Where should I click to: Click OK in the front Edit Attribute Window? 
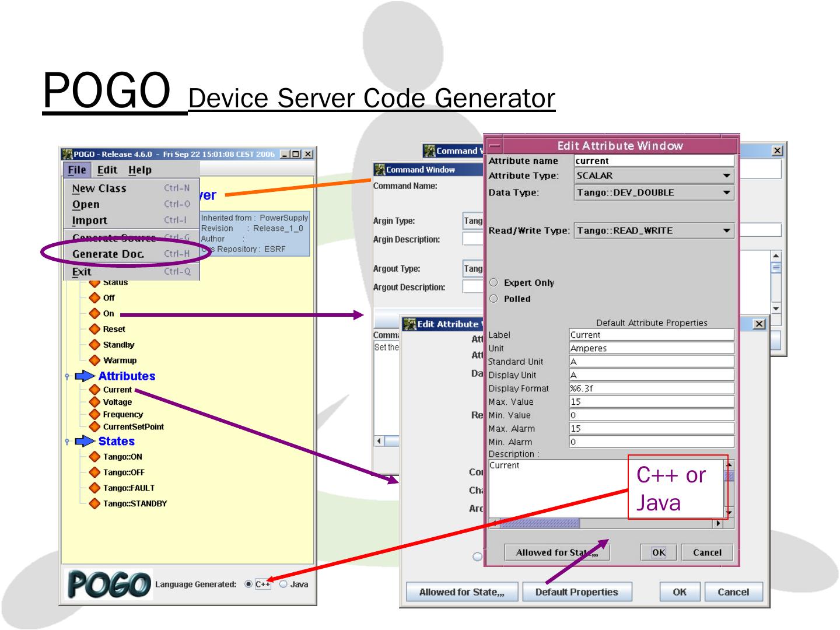(659, 552)
